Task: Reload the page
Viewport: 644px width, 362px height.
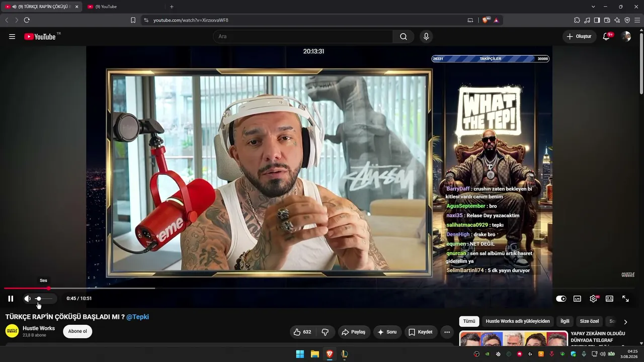Action: tap(27, 20)
